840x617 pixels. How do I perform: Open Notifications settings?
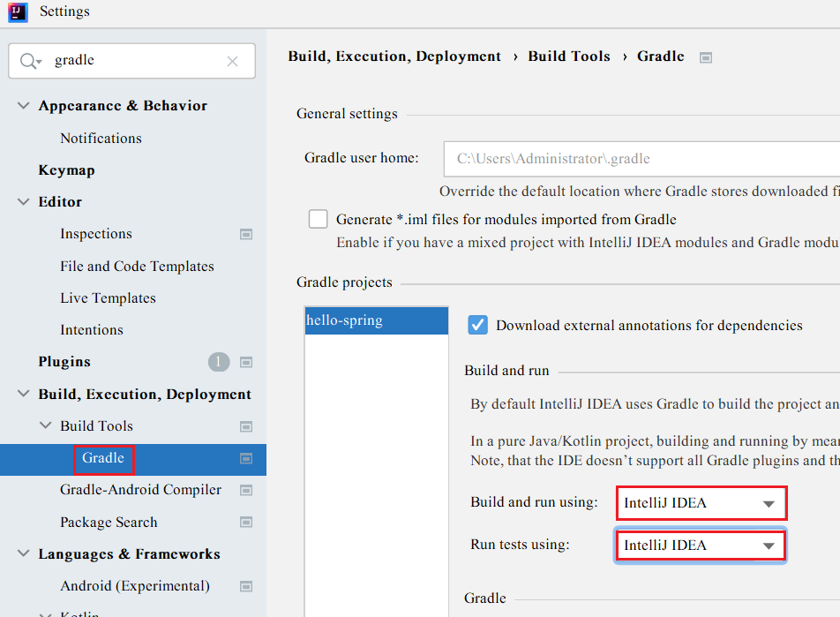click(x=101, y=139)
